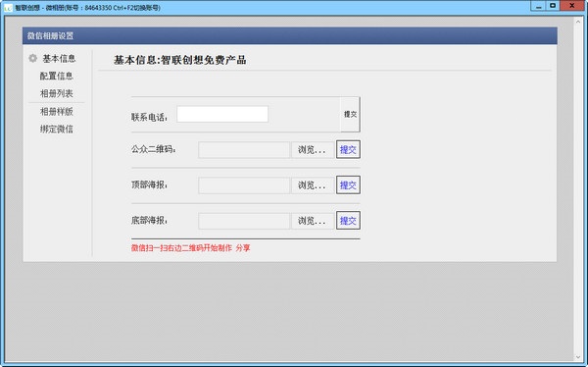
Task: Minimize the application window
Action: tap(538, 6)
